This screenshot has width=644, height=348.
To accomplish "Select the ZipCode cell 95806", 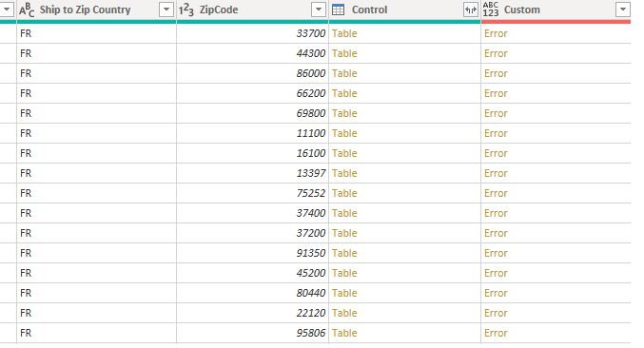I will tap(253, 333).
